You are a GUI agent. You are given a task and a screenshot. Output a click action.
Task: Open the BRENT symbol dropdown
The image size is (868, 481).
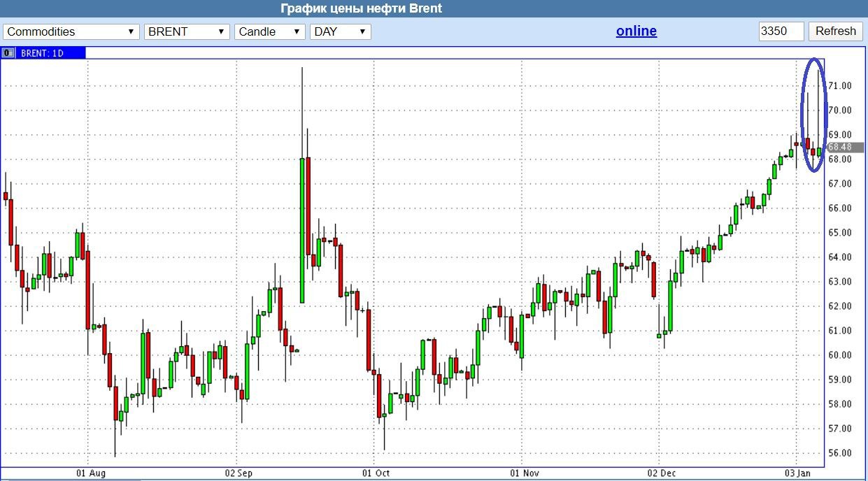tap(187, 31)
